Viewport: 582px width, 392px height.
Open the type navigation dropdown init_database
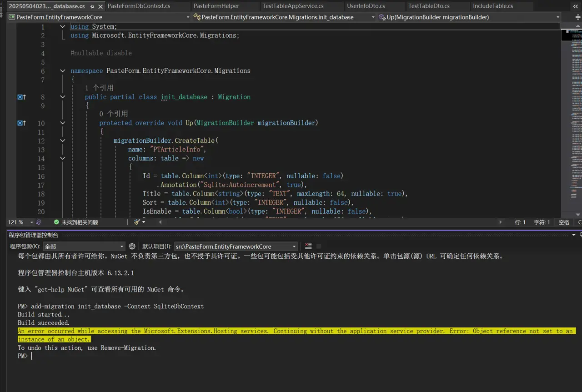284,17
